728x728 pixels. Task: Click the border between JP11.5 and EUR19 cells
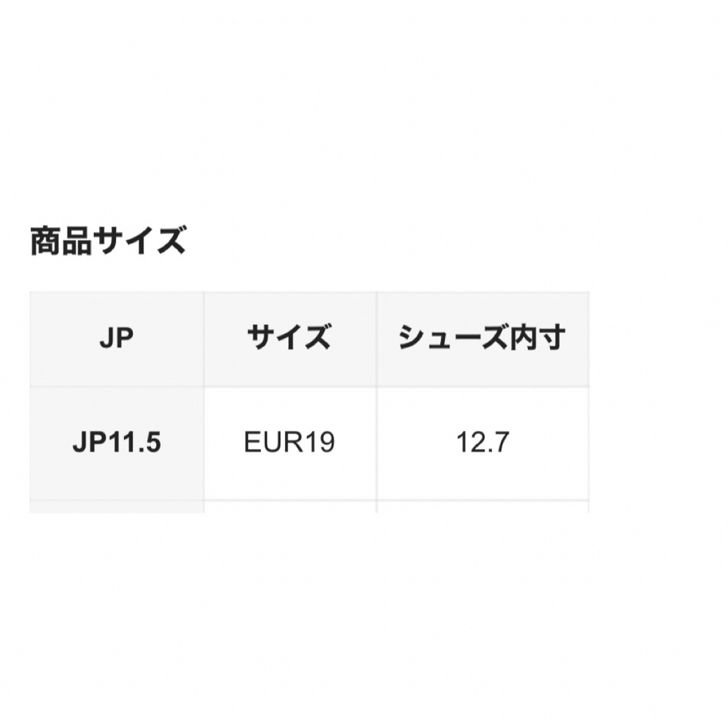pos(204,443)
